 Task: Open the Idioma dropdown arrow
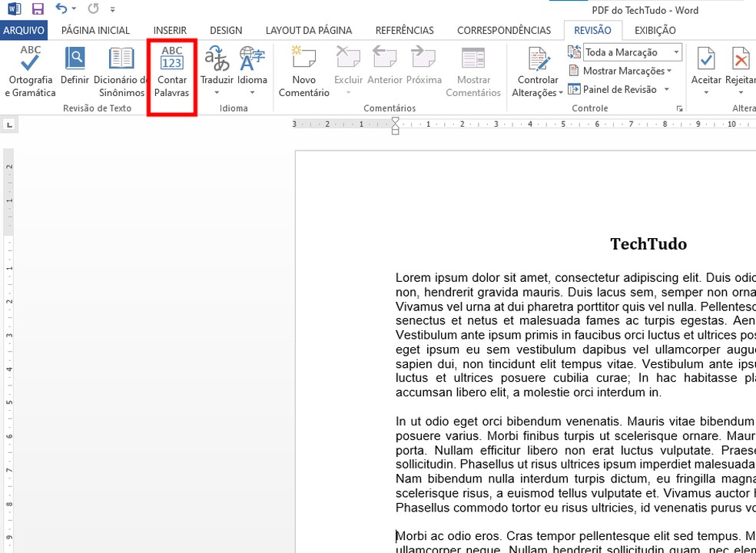click(252, 92)
